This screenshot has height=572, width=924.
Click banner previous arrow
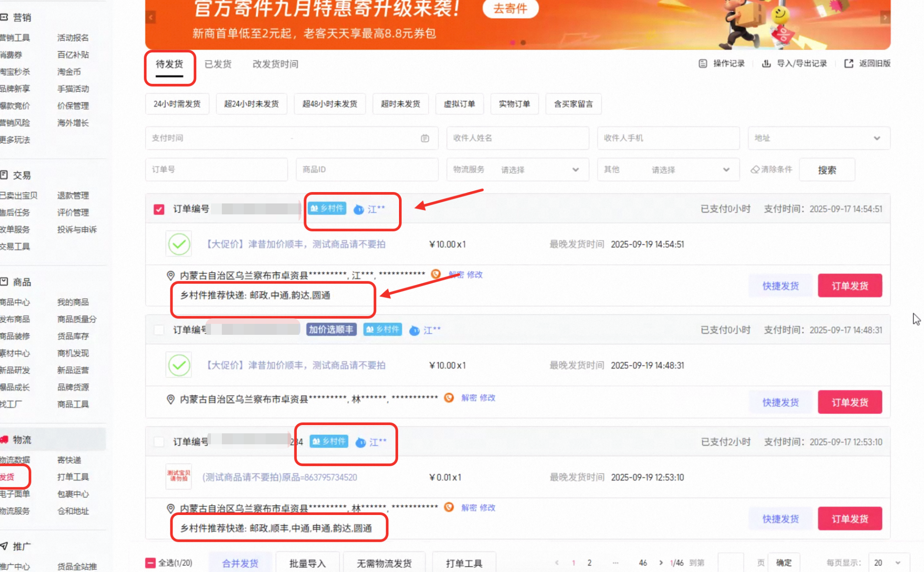(x=151, y=18)
